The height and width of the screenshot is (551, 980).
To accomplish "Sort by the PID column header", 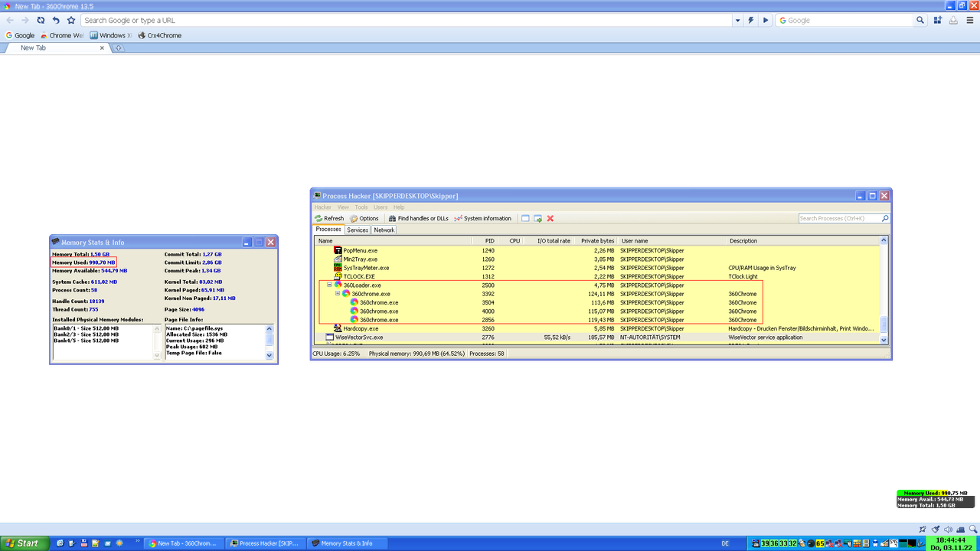I will point(485,241).
